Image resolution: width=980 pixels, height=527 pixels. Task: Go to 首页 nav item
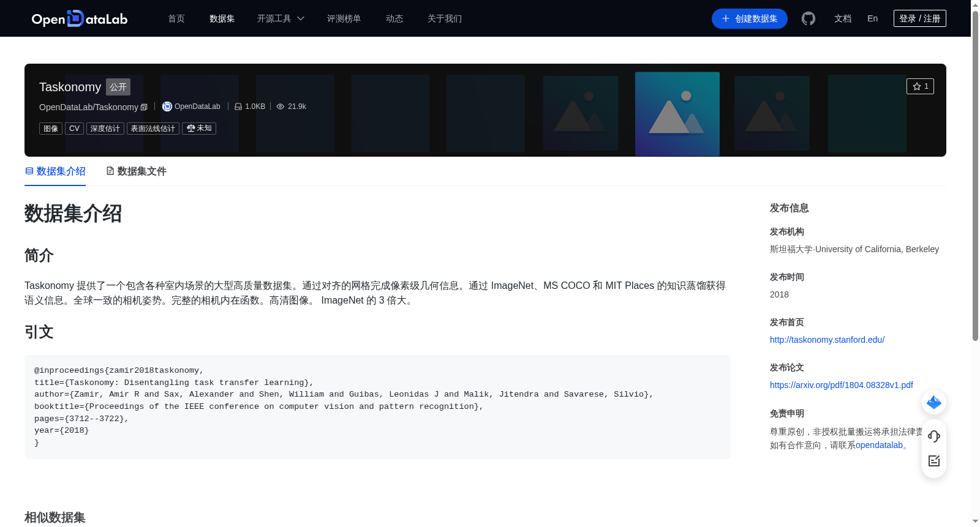tap(176, 18)
